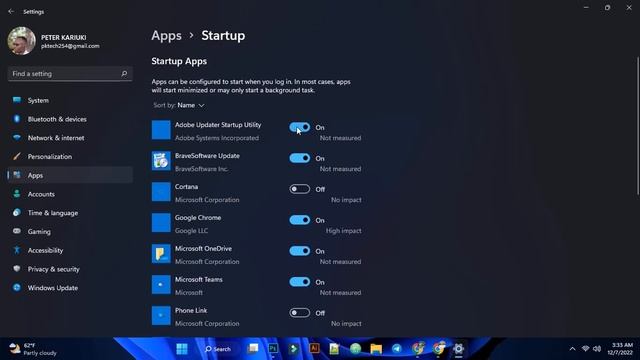Click the Microsoft Teams app icon
640x360 pixels.
click(161, 284)
